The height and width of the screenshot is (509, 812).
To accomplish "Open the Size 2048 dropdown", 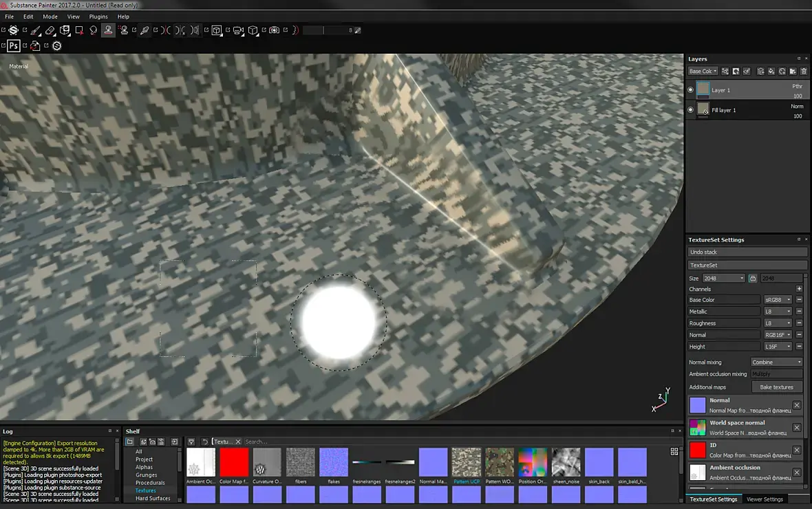I will point(723,279).
